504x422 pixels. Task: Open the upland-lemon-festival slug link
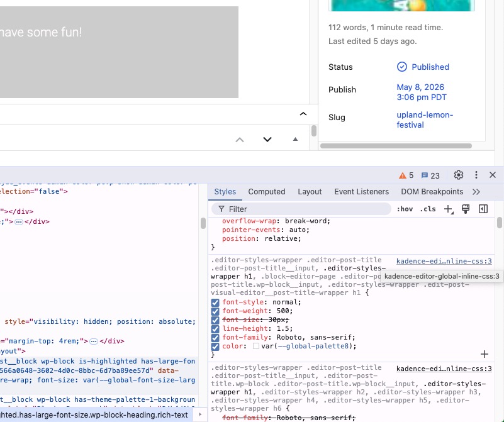pyautogui.click(x=425, y=119)
